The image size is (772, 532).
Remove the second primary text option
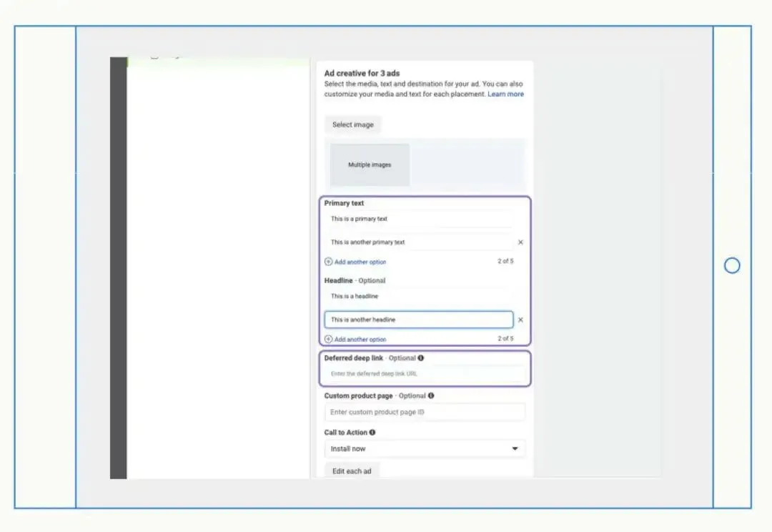pyautogui.click(x=520, y=242)
